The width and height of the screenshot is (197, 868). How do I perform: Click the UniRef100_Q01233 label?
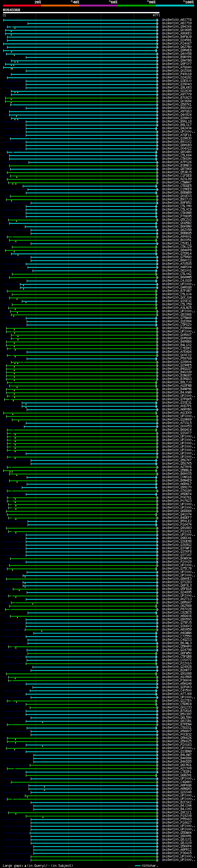coord(177,707)
